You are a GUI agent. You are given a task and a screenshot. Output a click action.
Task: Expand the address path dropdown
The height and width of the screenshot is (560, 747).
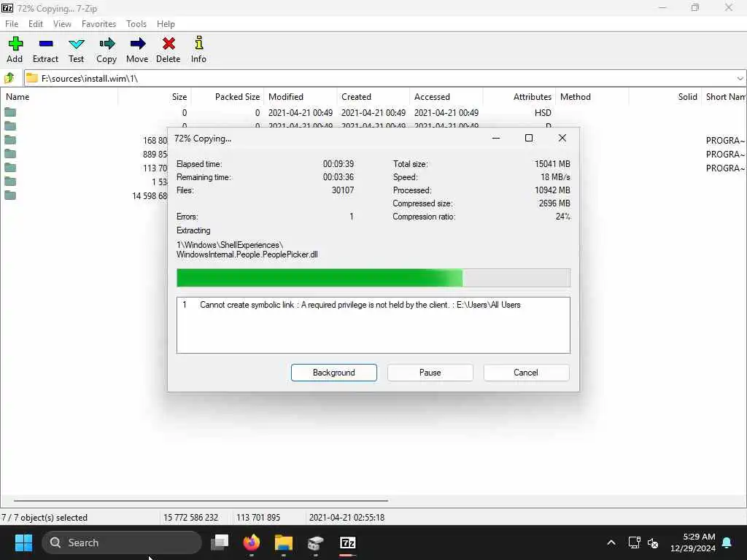740,78
